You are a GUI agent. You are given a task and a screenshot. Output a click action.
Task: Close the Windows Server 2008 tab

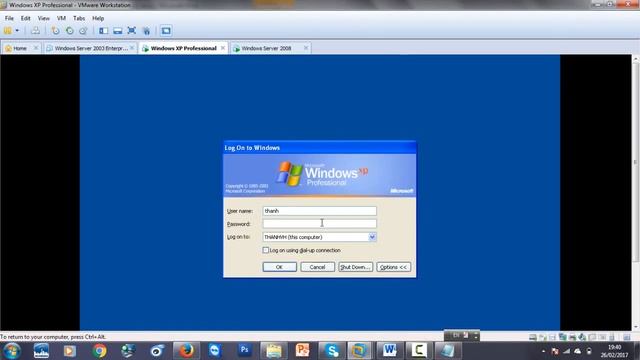coord(306,48)
